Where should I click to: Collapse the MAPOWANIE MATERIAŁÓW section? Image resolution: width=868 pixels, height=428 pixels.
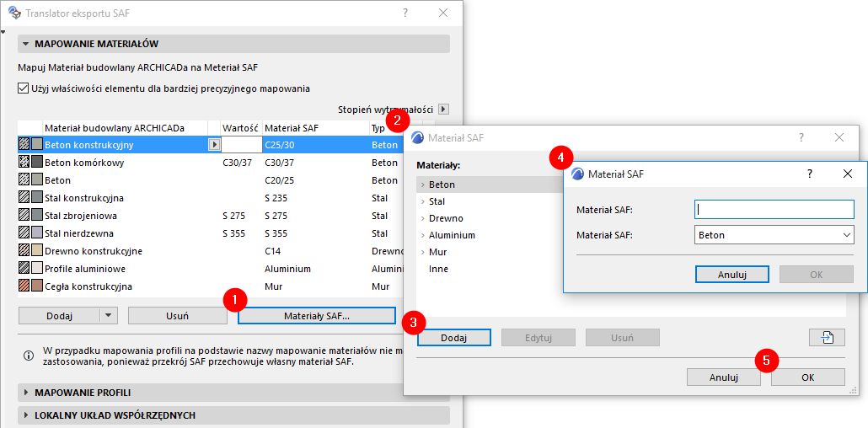tap(25, 44)
